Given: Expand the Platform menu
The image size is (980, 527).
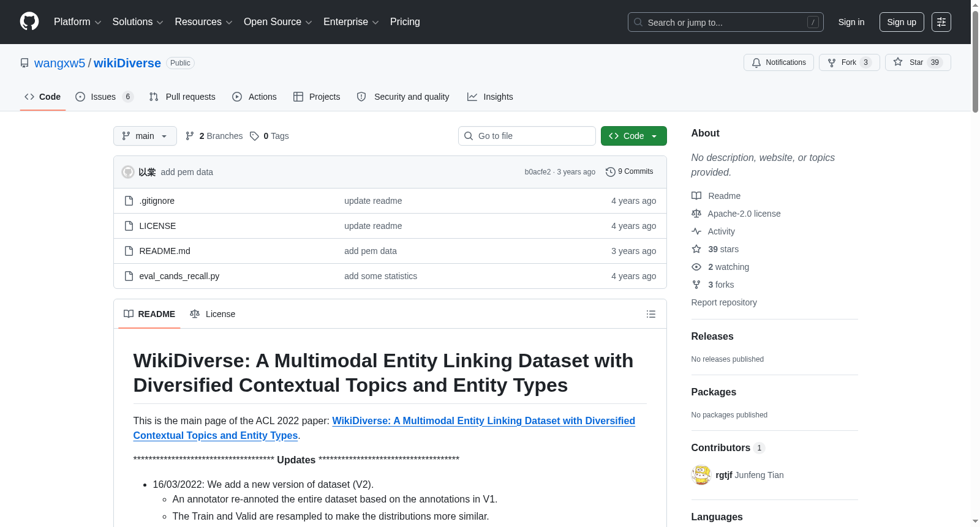Looking at the screenshot, I should click(x=77, y=22).
